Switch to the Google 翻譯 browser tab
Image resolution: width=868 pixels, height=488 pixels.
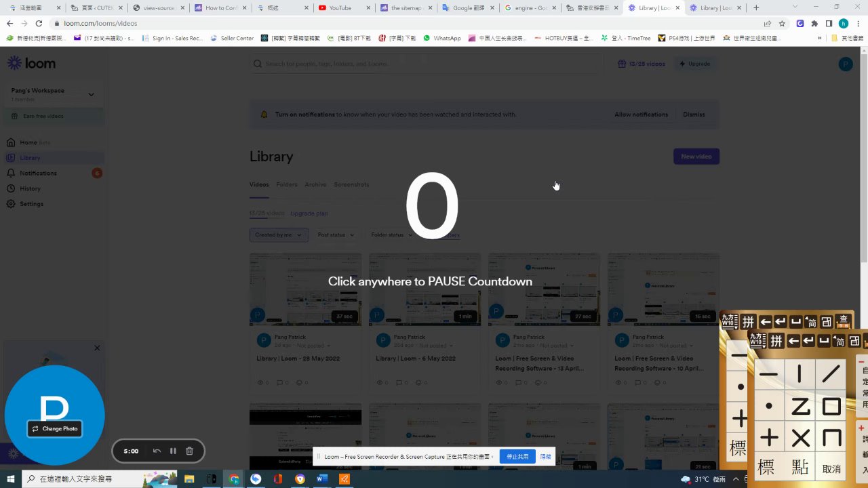point(469,8)
